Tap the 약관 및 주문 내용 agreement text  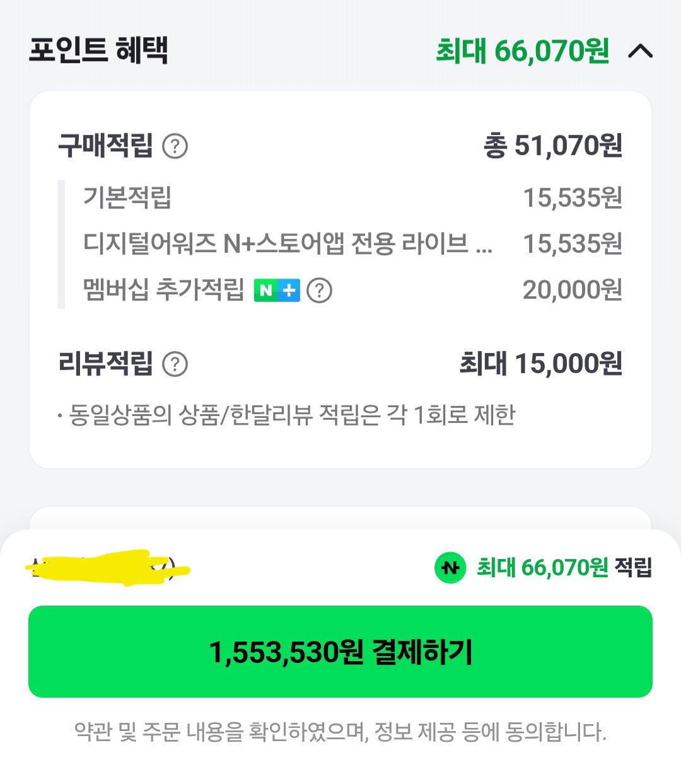(x=340, y=732)
